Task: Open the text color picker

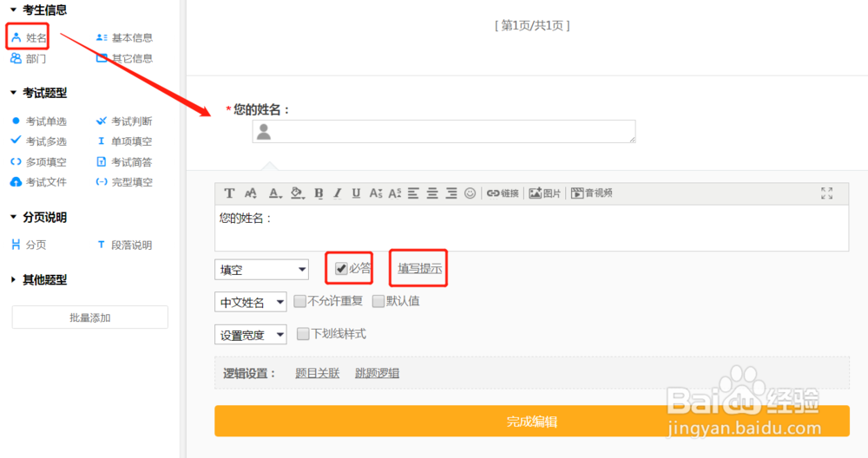Action: [275, 193]
